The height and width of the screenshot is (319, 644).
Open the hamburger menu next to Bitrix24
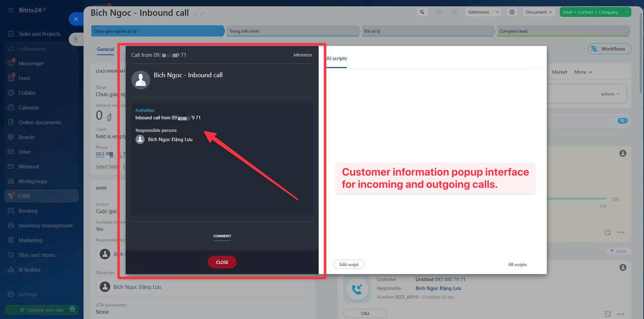(11, 10)
